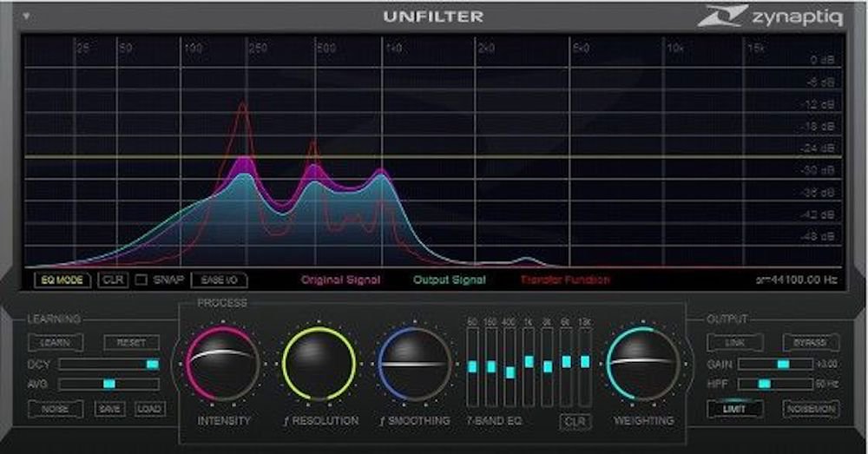Open the preset menu triangle at top-left

pyautogui.click(x=28, y=16)
